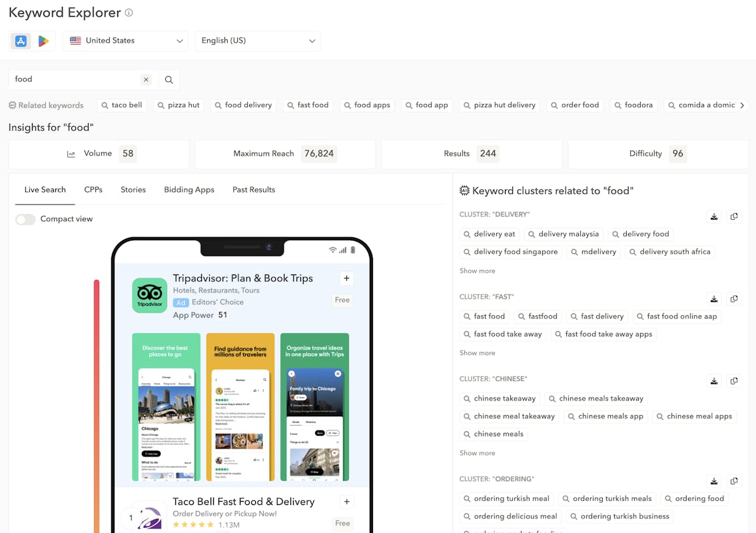Click the search magnifier icon button

point(169,80)
